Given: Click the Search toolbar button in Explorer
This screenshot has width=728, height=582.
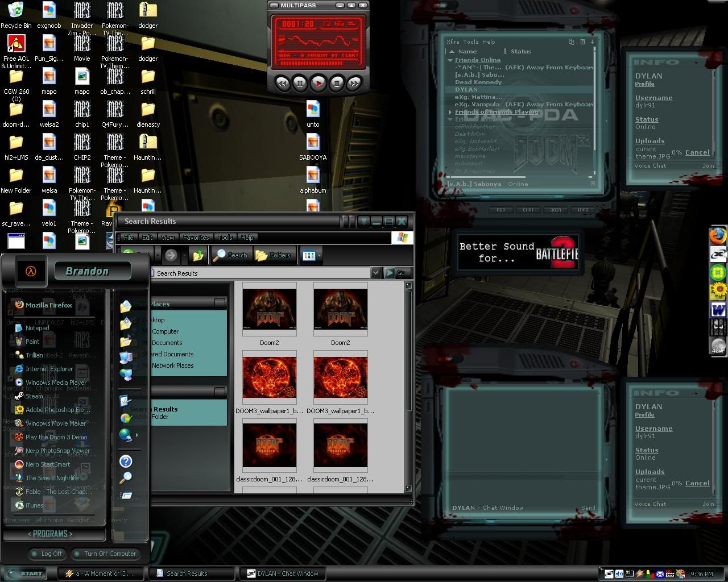Looking at the screenshot, I should (x=230, y=255).
